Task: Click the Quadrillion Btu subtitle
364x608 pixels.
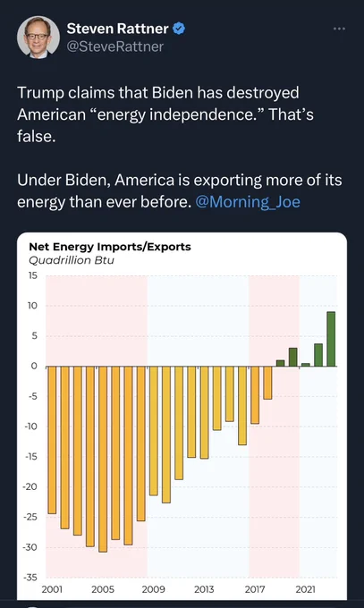Action: point(72,260)
